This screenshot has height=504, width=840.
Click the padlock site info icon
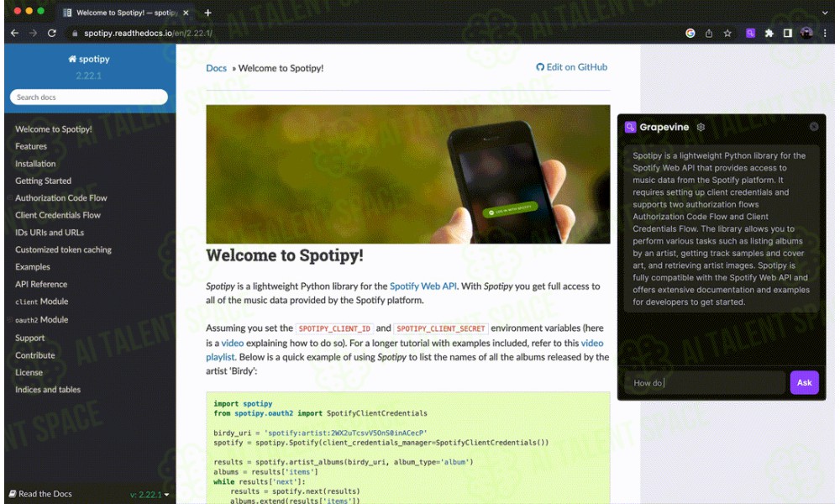point(75,34)
